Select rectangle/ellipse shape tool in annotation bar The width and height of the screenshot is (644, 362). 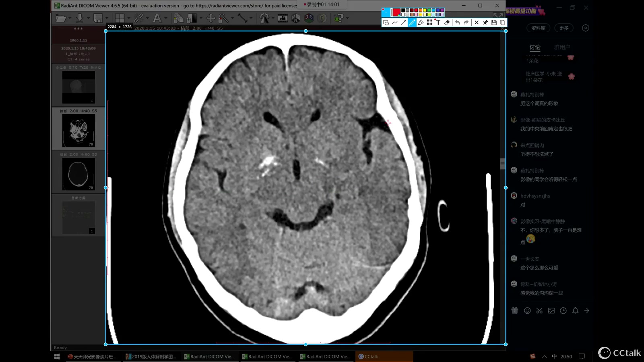tap(386, 23)
